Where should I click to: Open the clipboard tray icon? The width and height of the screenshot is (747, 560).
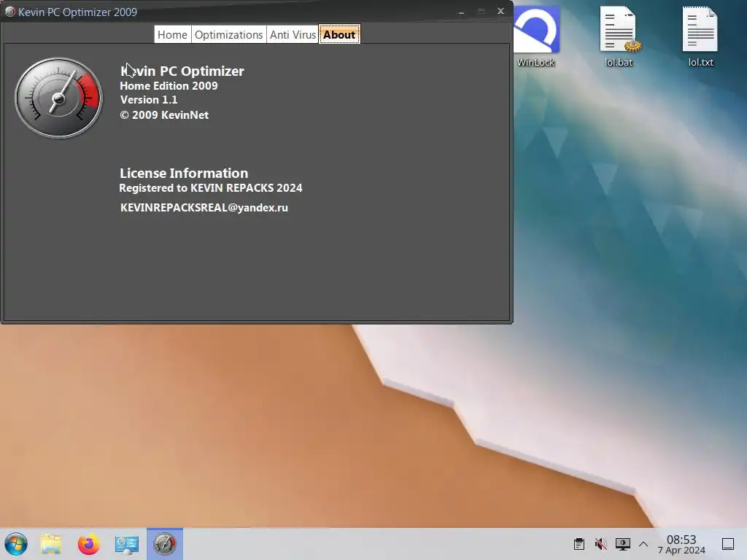pos(579,544)
